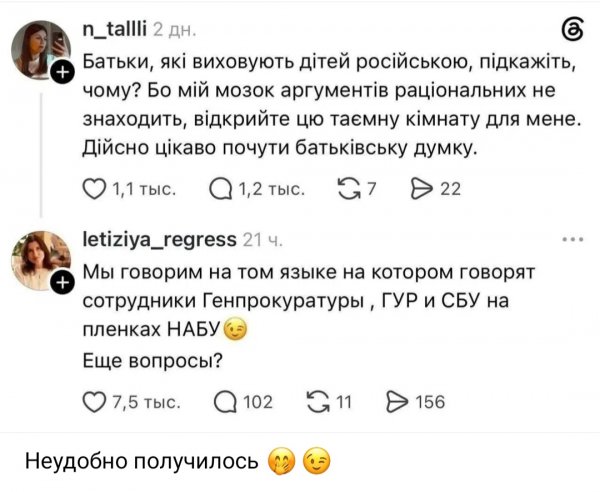Follow n_tallli via plus badge on avatar
The height and width of the screenshot is (492, 600).
[63, 71]
